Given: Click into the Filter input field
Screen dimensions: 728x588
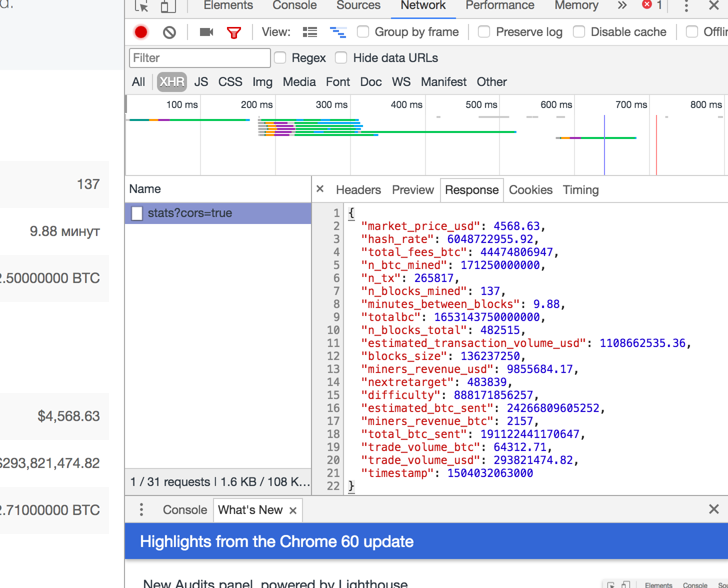Looking at the screenshot, I should [200, 58].
